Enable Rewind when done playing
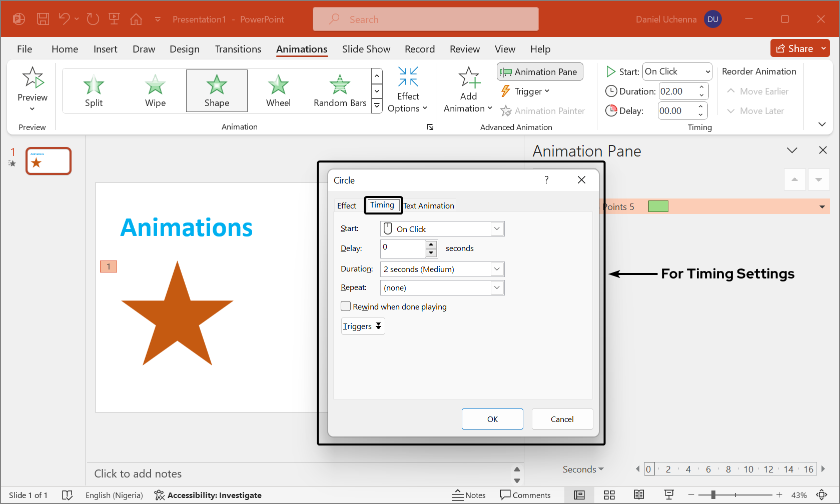The image size is (840, 504). pos(346,306)
